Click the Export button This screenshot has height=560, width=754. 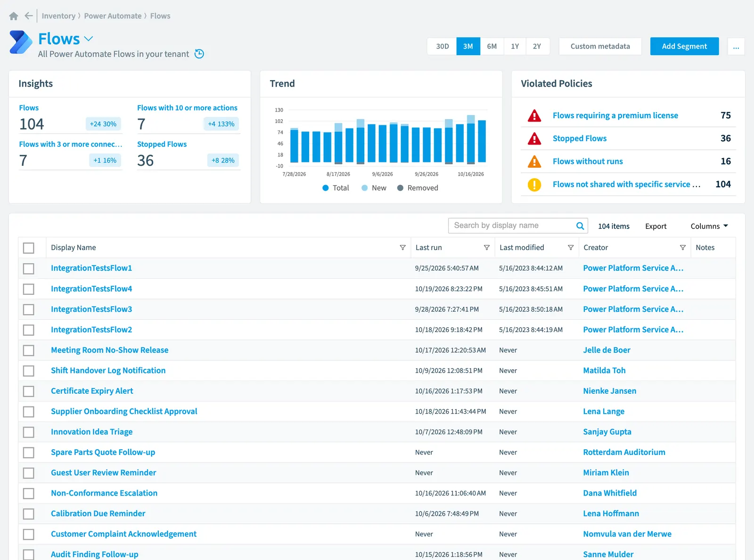656,226
